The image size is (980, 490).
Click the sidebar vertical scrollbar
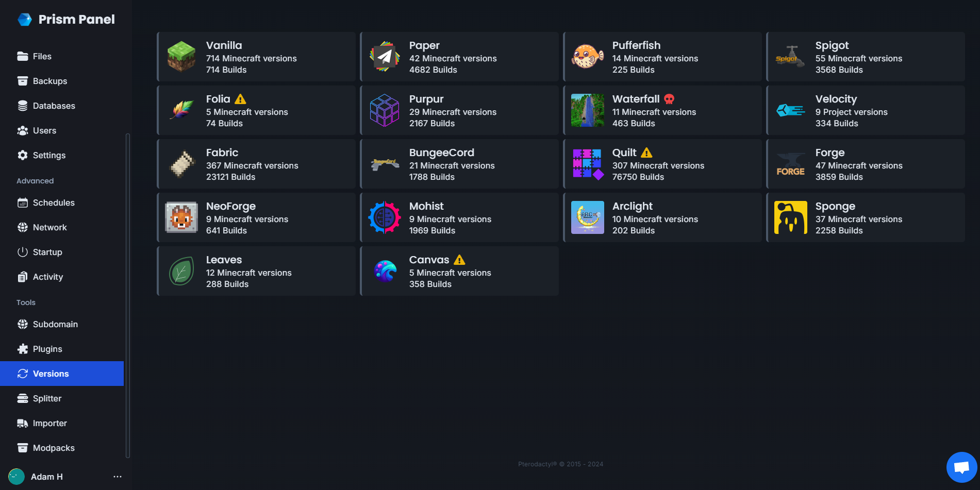(128, 295)
